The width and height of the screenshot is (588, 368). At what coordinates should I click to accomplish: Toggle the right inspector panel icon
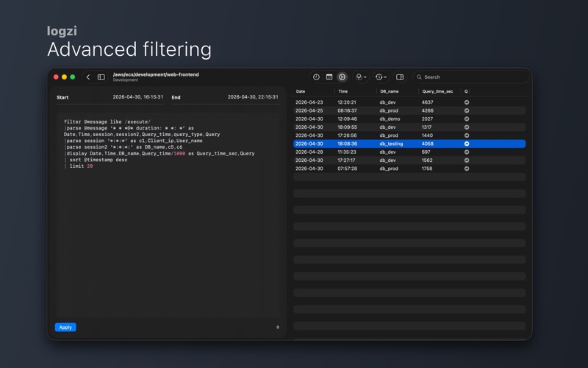point(400,77)
